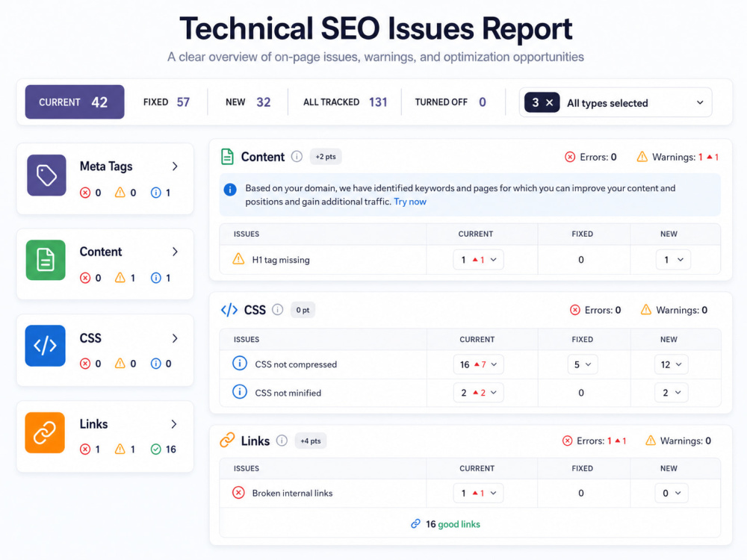Select the Current 42 tab
Screen dimensions: 747x560
(x=75, y=102)
